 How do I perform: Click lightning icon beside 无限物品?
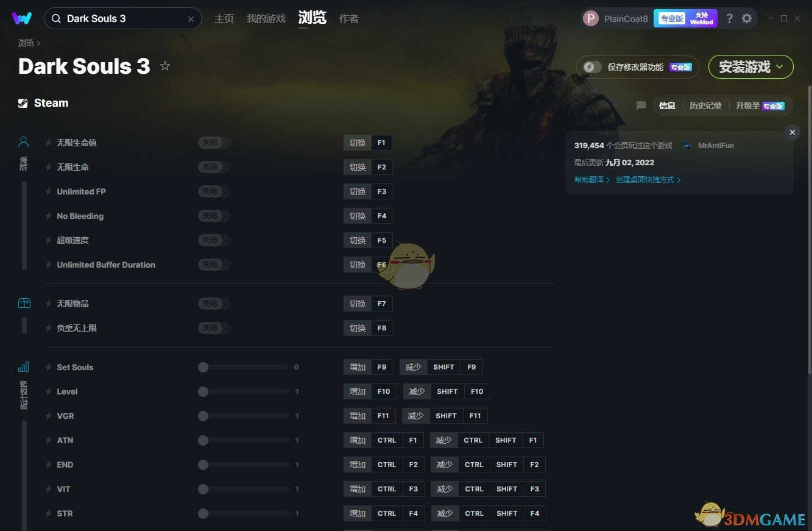49,304
